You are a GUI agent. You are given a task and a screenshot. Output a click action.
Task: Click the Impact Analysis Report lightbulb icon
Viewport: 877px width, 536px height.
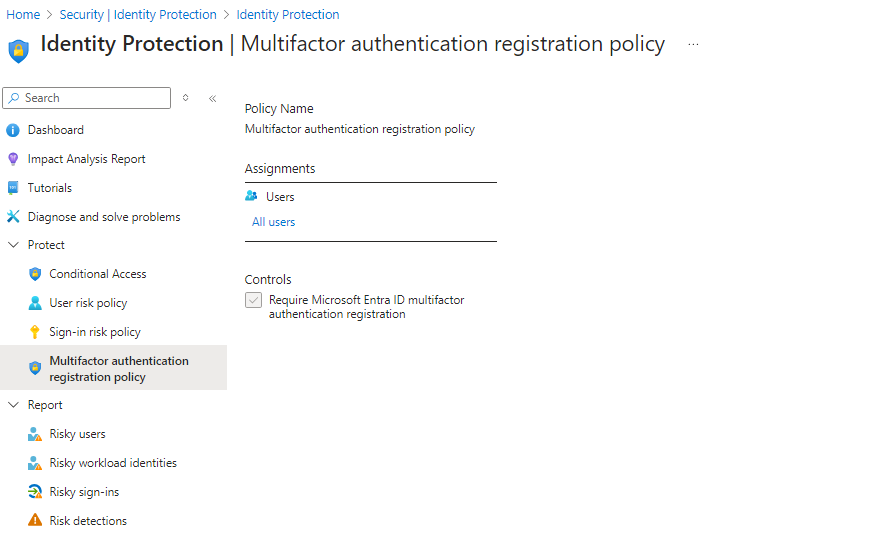click(13, 159)
